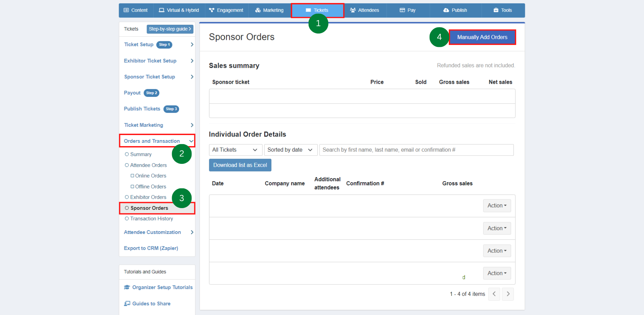This screenshot has height=315, width=644.
Task: Switch to Virtual & Hybrid tab
Action: tap(179, 10)
